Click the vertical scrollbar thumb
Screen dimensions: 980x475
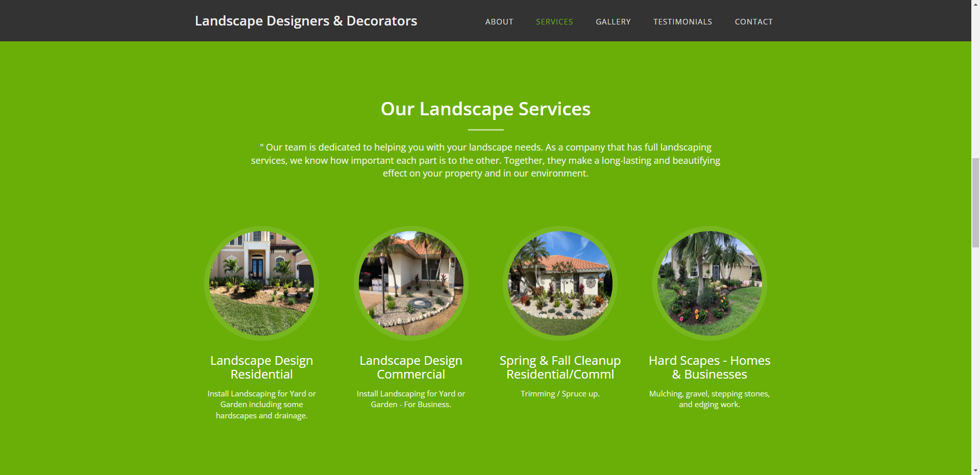point(975,203)
